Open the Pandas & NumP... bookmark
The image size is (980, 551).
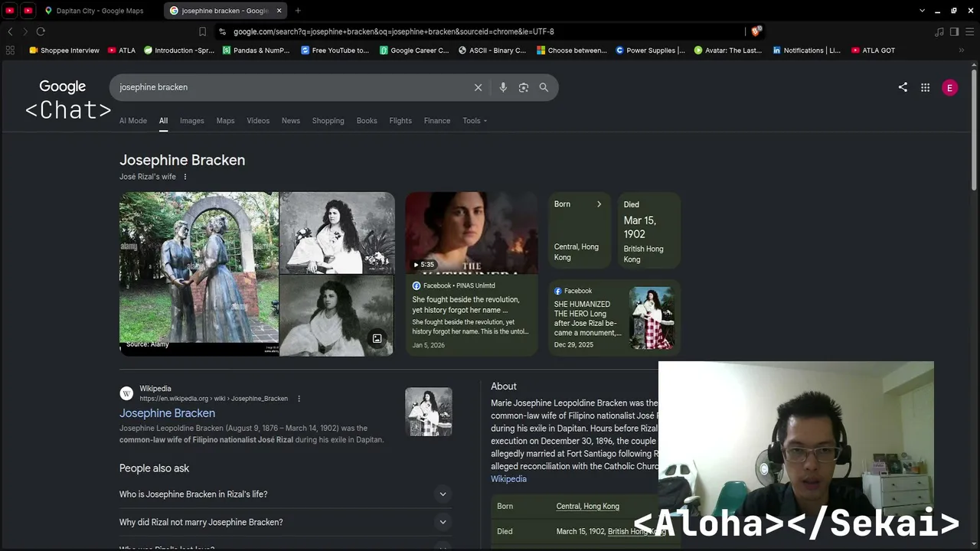pos(256,51)
